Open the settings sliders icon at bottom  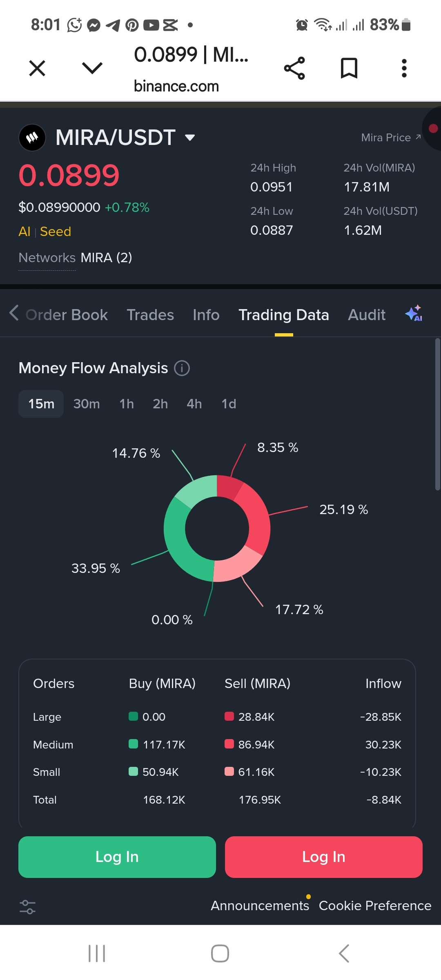[28, 907]
